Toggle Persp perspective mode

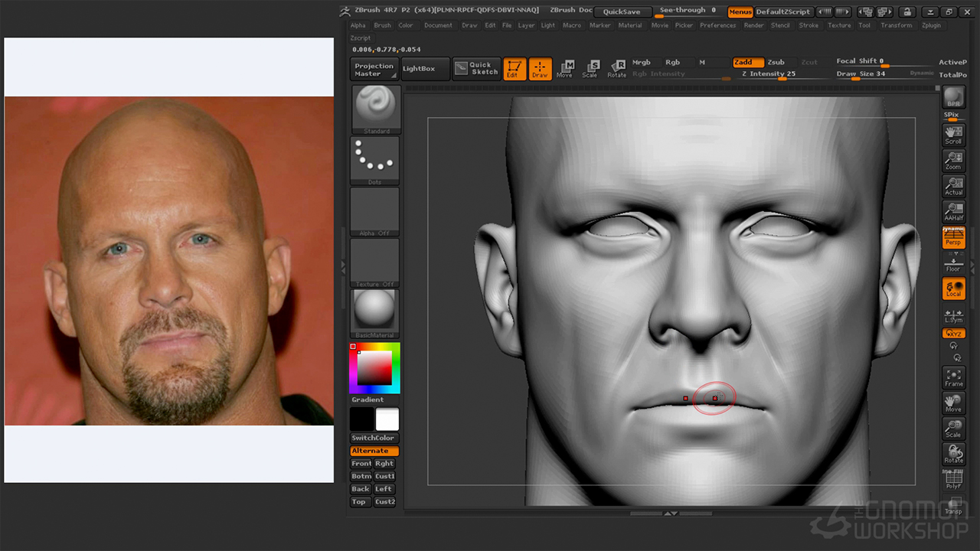(x=953, y=238)
